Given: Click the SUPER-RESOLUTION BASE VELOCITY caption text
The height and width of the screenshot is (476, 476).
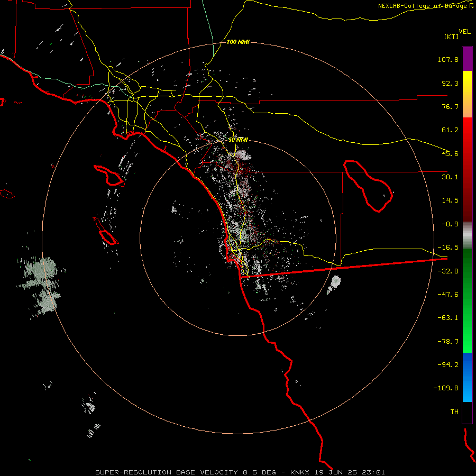Looking at the screenshot, I should point(240,472).
